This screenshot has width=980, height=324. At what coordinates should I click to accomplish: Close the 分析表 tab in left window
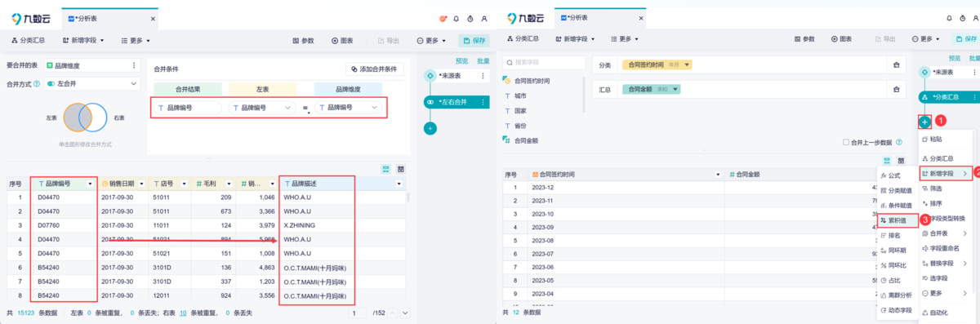point(153,18)
